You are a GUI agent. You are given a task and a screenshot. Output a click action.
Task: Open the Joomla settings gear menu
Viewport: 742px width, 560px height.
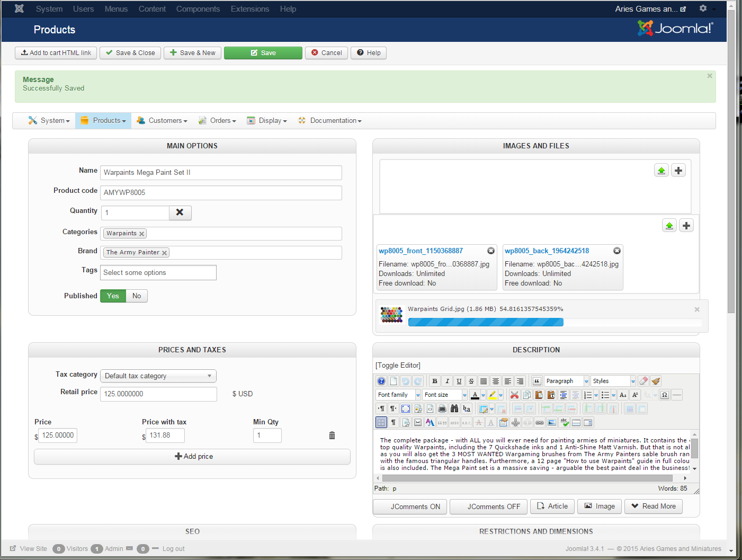point(703,8)
